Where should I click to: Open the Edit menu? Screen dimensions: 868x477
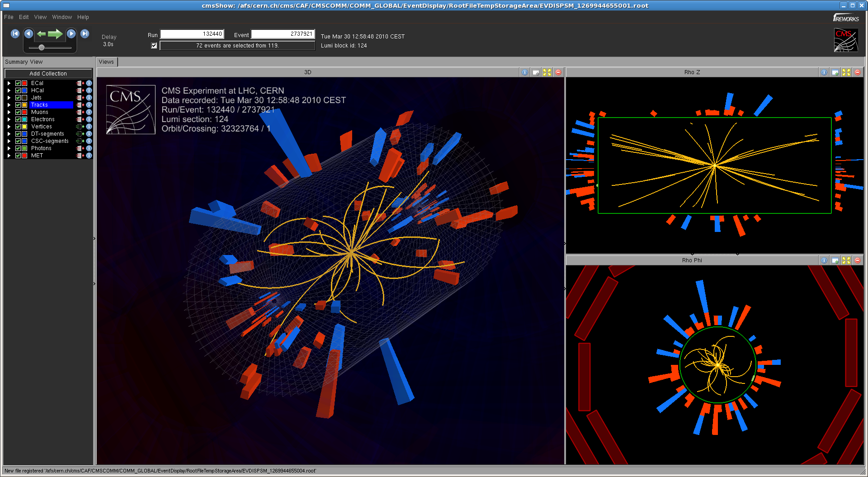coord(24,17)
